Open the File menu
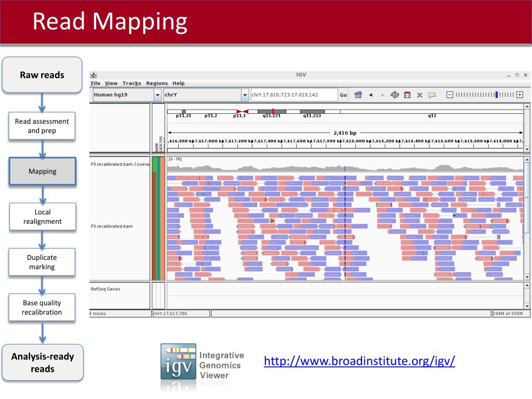The height and width of the screenshot is (399, 532). click(96, 83)
